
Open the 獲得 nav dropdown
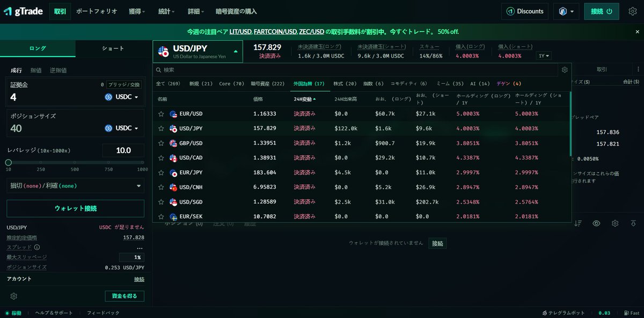click(136, 11)
